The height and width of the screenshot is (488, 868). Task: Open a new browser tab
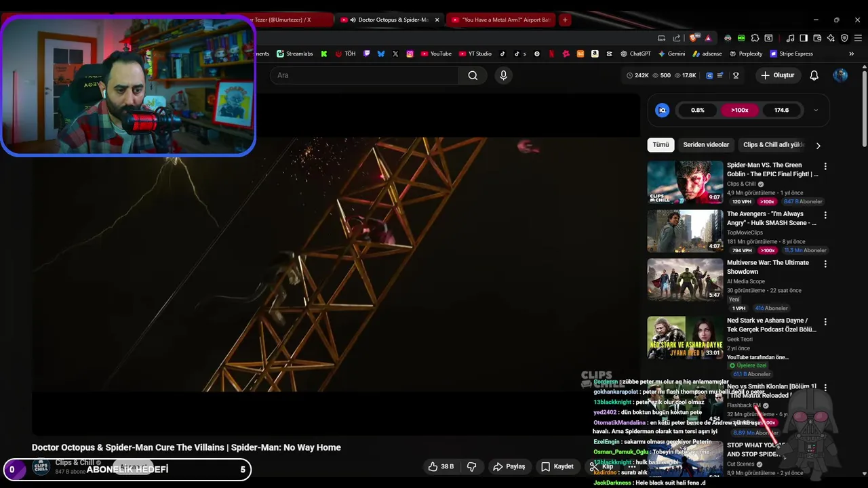click(x=565, y=20)
